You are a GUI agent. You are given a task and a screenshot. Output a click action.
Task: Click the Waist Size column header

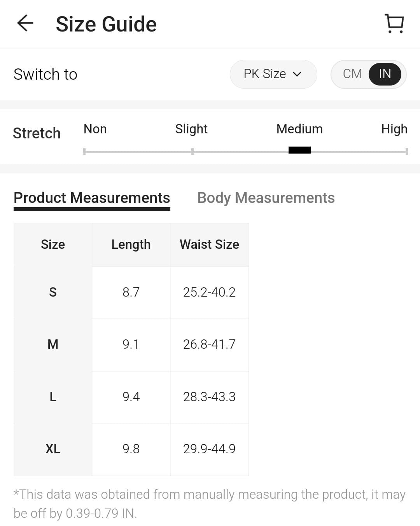click(x=209, y=245)
